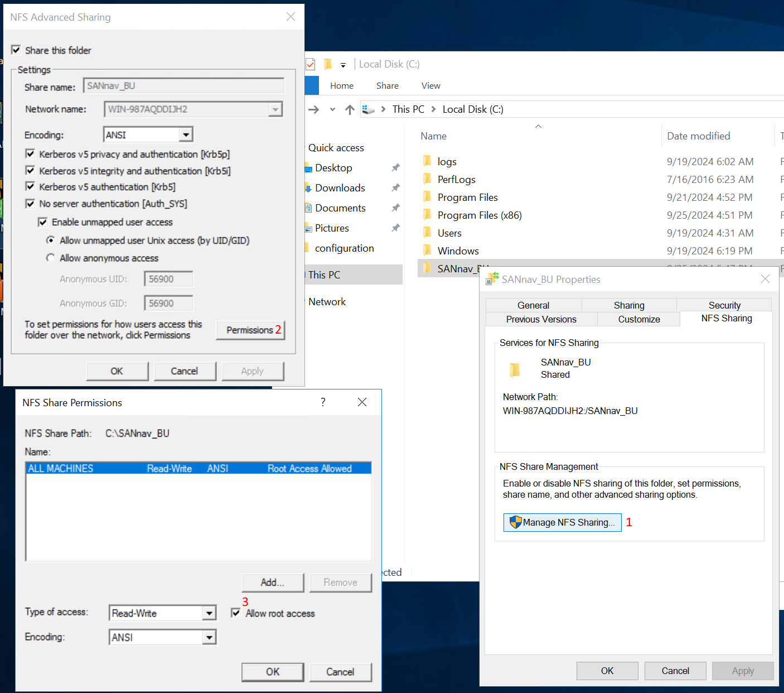Click inside the Anonymous UID field
Screen dimensions: 784x693
168,278
